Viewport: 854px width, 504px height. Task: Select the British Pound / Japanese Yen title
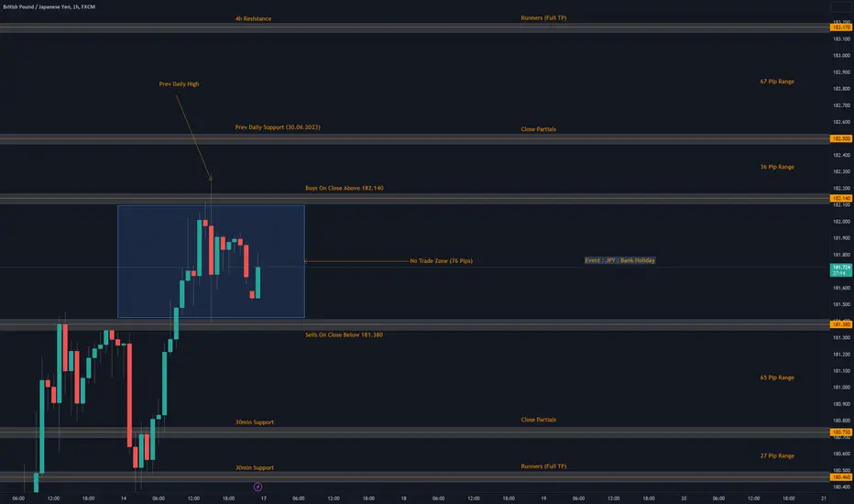(49, 6)
